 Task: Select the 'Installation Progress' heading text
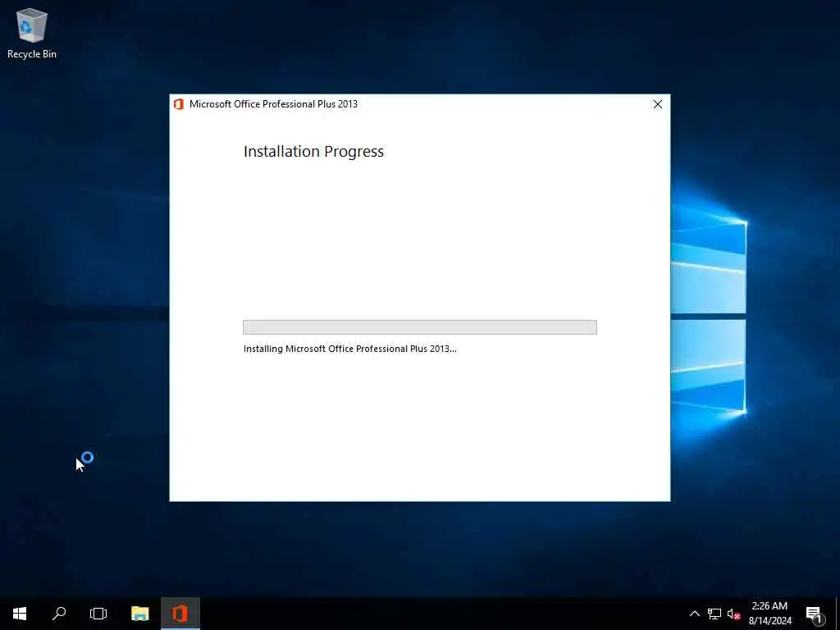(313, 152)
